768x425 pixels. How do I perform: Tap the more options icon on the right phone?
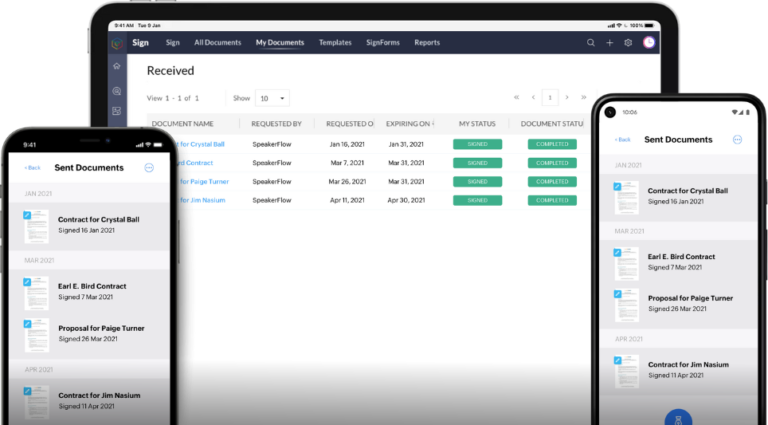pyautogui.click(x=737, y=140)
